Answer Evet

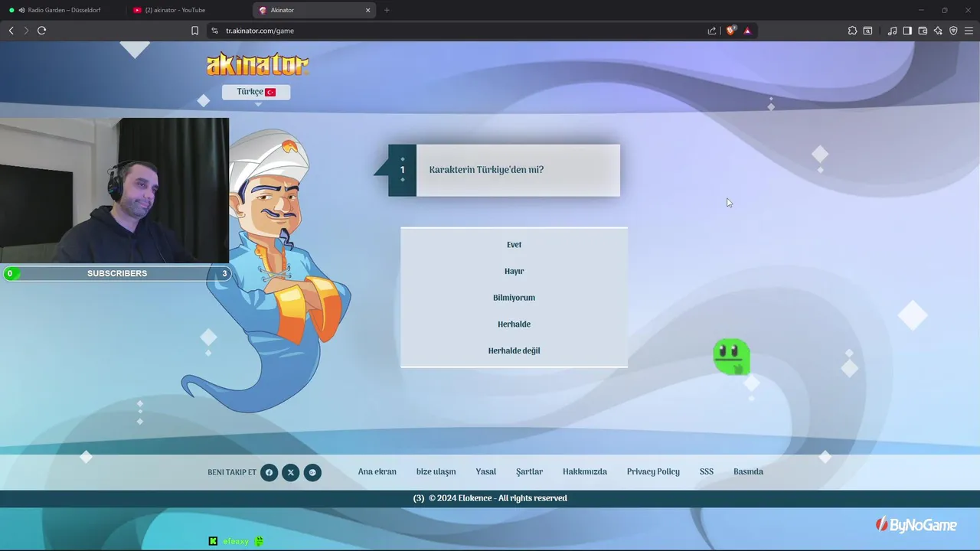point(514,245)
